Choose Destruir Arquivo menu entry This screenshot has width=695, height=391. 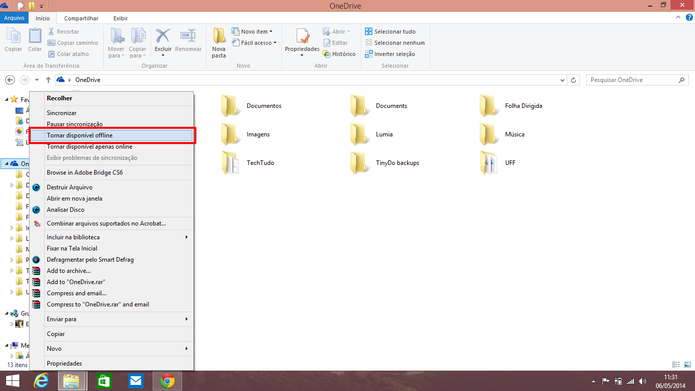tap(112, 187)
